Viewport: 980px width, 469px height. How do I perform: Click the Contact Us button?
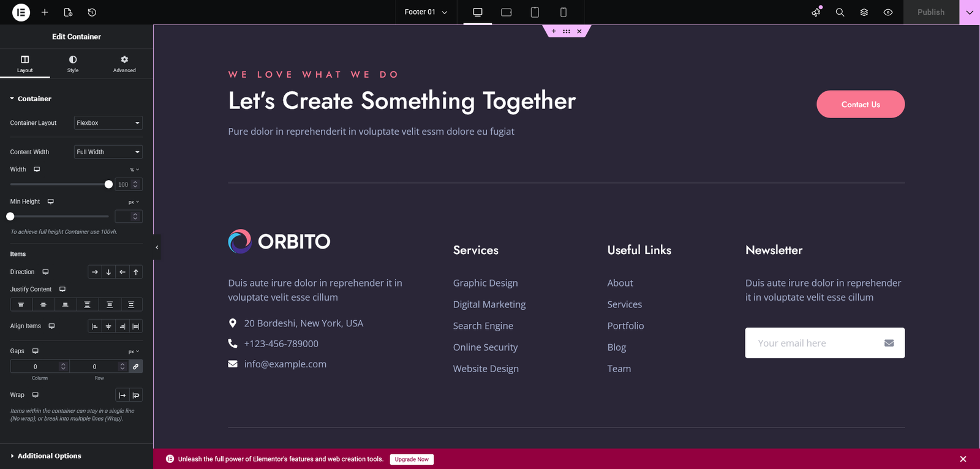pos(860,104)
